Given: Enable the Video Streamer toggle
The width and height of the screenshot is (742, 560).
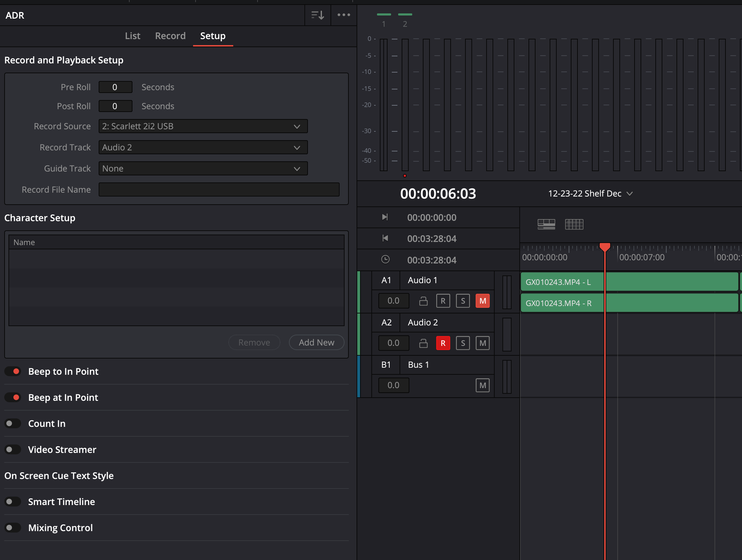Looking at the screenshot, I should (x=13, y=449).
